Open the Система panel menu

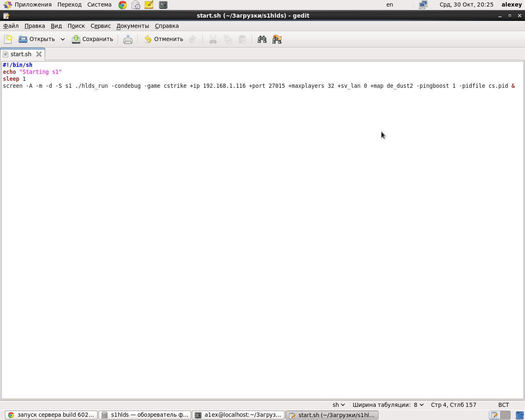(99, 5)
